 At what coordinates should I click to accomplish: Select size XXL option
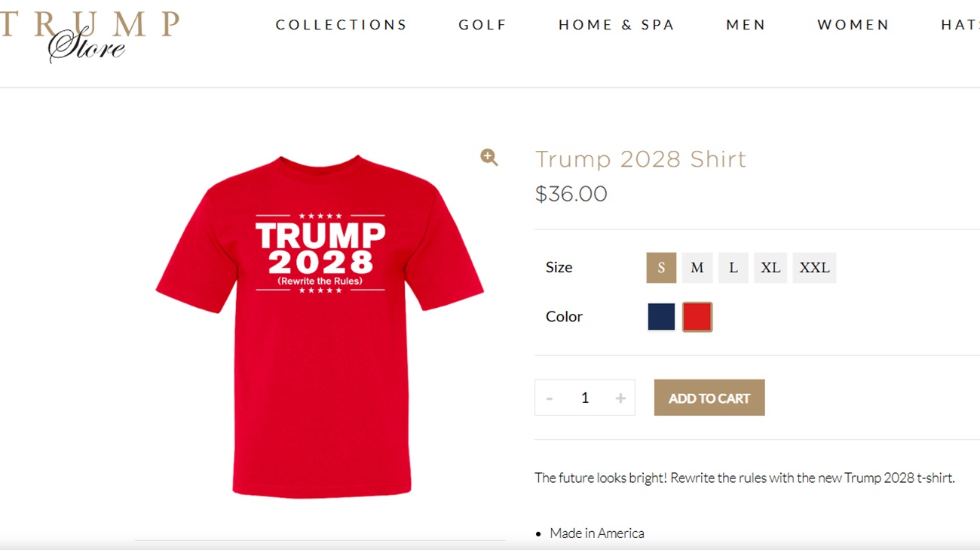814,268
